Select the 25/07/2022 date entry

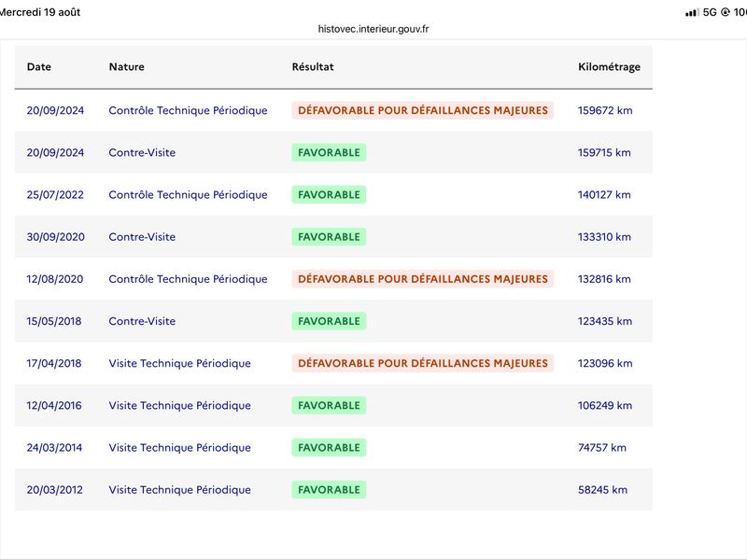point(55,195)
